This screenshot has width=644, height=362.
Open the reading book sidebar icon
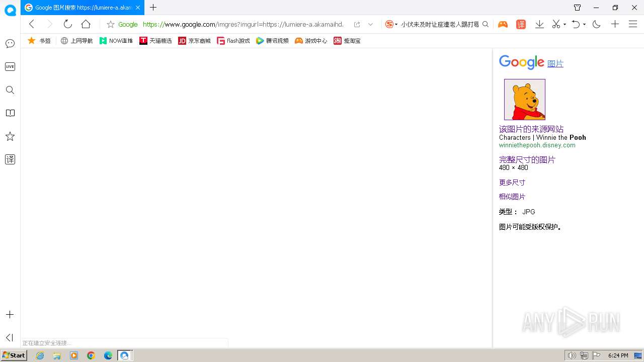pyautogui.click(x=10, y=113)
